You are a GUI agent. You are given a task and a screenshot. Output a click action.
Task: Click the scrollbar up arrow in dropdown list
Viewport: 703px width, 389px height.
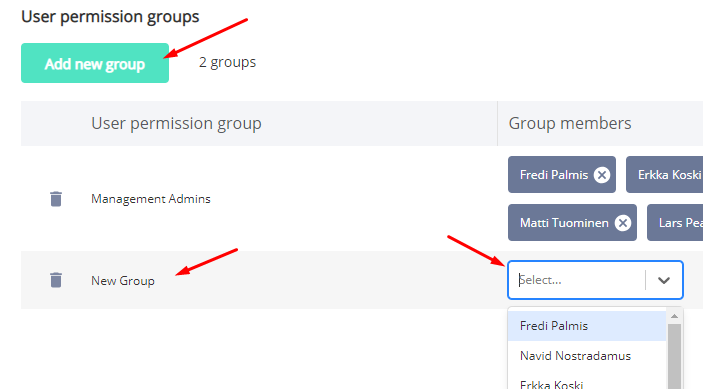tap(674, 316)
